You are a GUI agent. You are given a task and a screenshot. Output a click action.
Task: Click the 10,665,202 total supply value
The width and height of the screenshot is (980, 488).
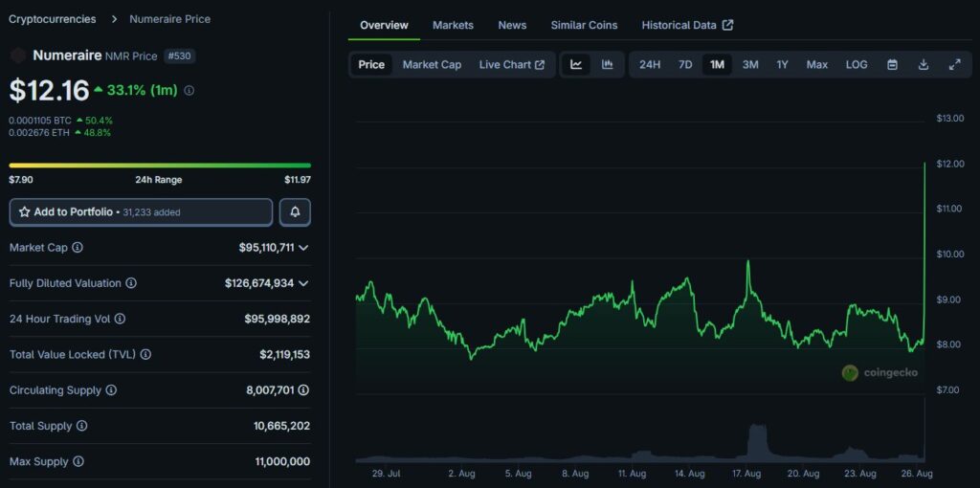[x=282, y=426]
